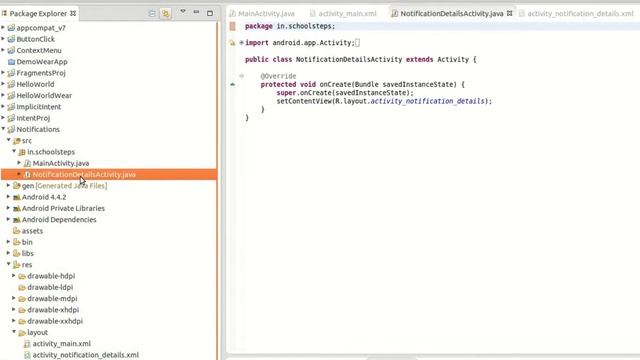Screen dimensions: 640x360
Task: Switch to MainActivity.java editor tab
Action: 266,13
